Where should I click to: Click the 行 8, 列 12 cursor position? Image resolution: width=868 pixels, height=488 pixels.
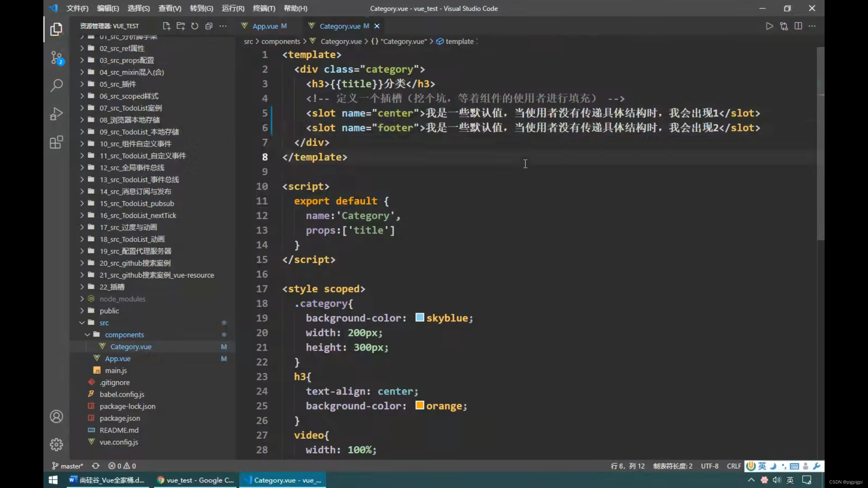pos(628,466)
